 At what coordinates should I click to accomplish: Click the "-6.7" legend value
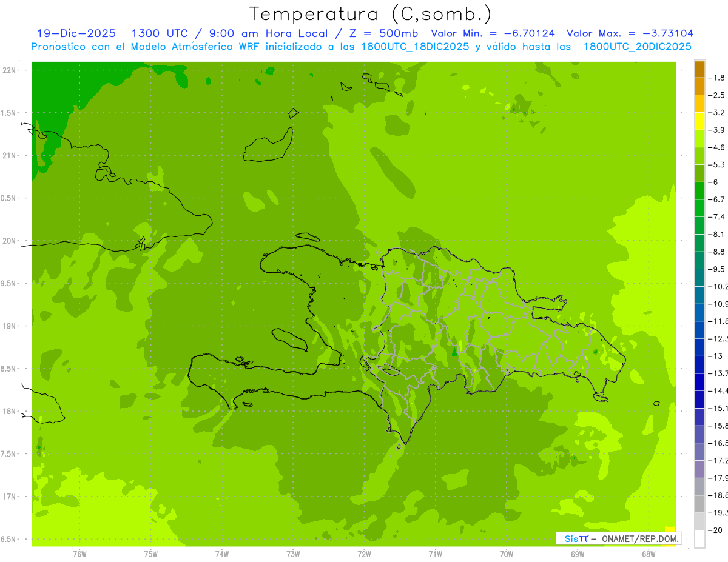[x=717, y=199]
